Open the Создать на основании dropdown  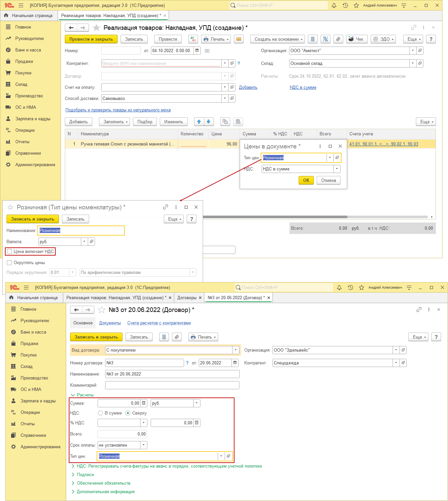[278, 39]
